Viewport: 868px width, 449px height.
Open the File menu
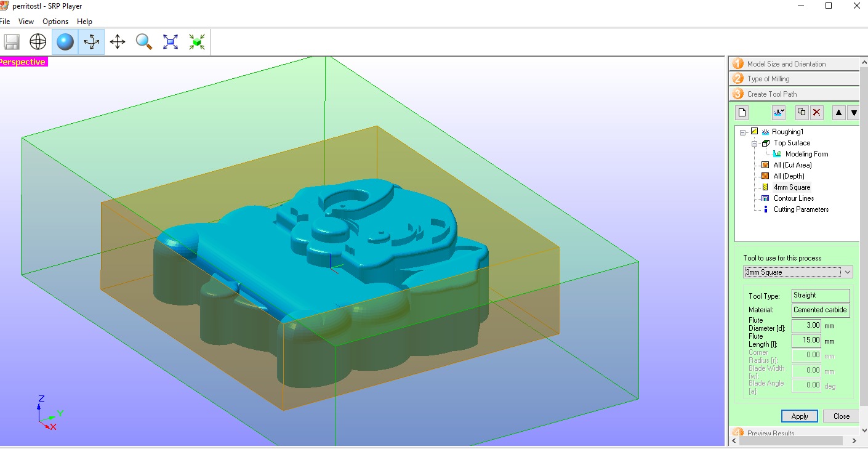pos(5,22)
